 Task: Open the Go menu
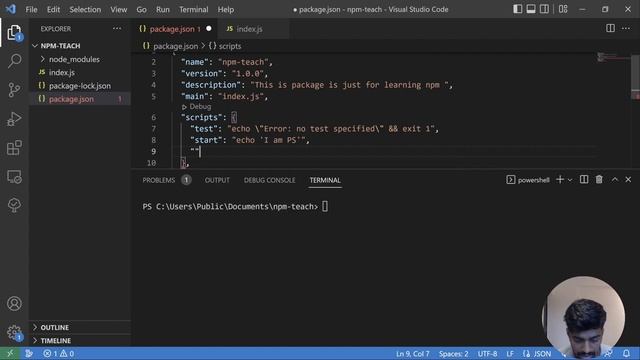pyautogui.click(x=141, y=9)
